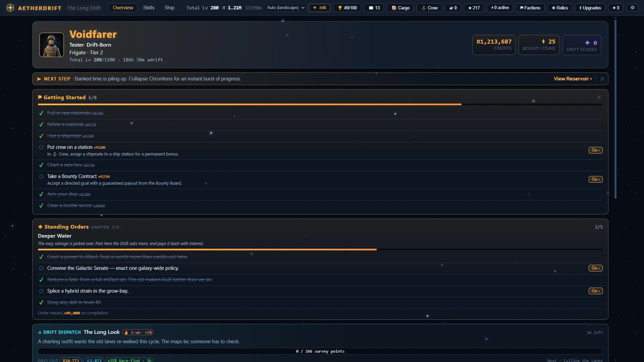Switch to the Ship tab
This screenshot has height=362, width=644.
click(169, 8)
